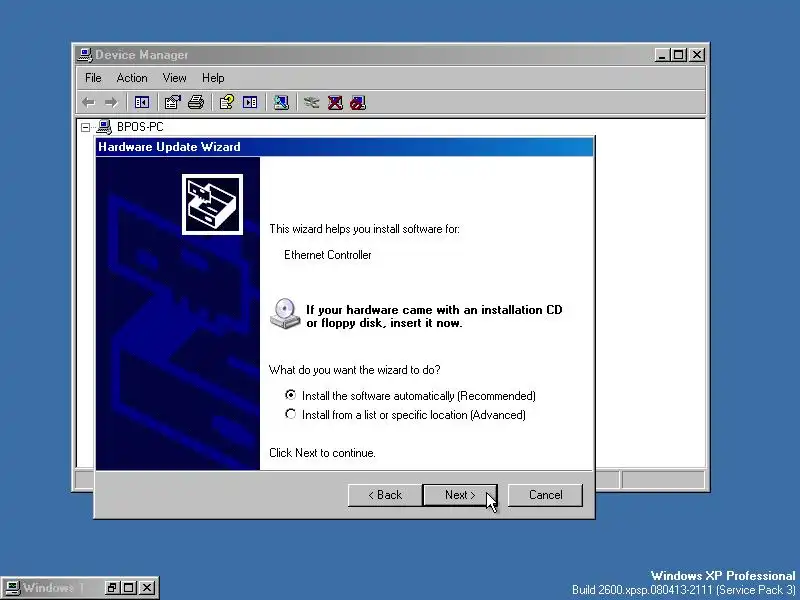The image size is (800, 600).
Task: Select the BPOS-PC label in the tree
Action: coord(140,127)
